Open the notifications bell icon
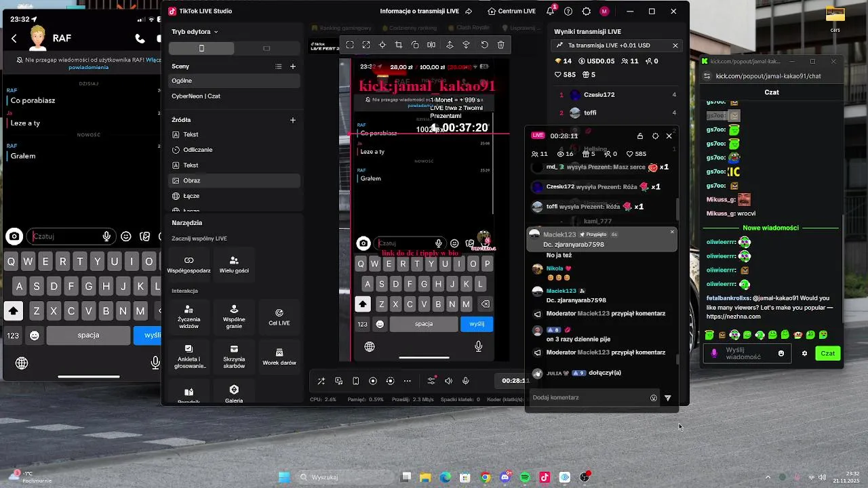 point(551,12)
